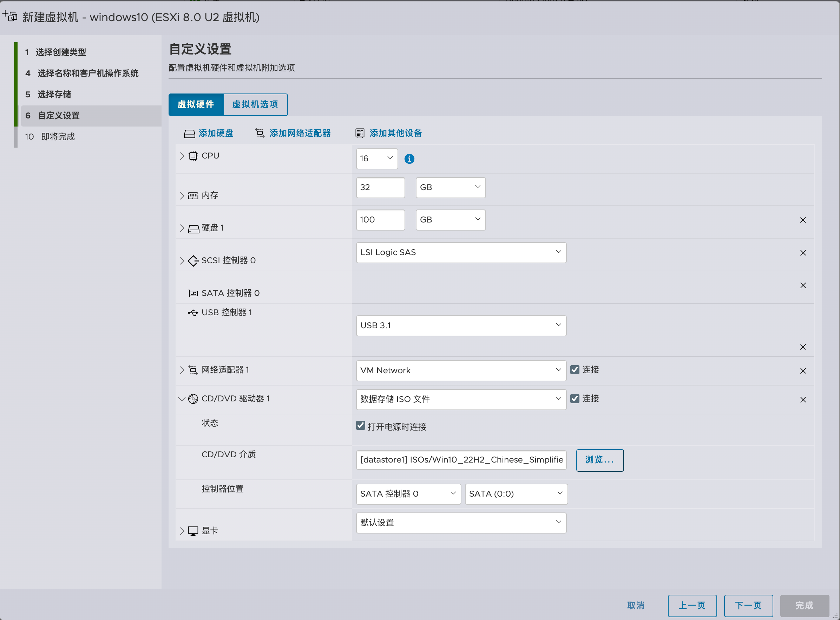This screenshot has width=840, height=620.
Task: Remove hard disk 1 with X icon
Action: (x=803, y=220)
